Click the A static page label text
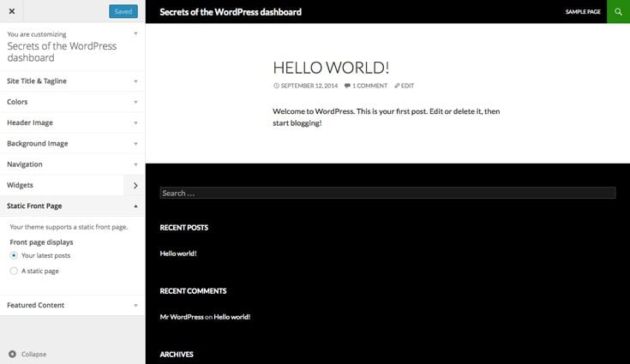The width and height of the screenshot is (630, 364). pos(40,271)
